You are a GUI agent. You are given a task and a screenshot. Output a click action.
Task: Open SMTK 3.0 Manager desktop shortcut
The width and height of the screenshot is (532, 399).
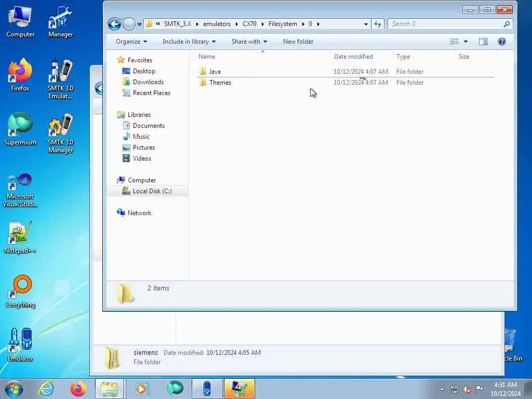point(60,133)
